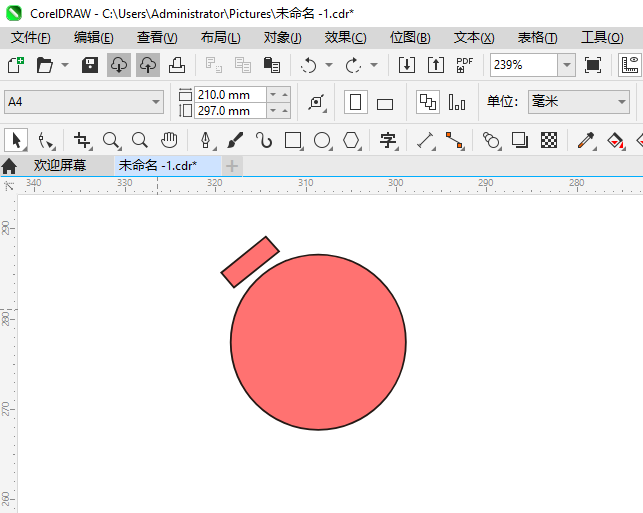Select the Pan hand tool
This screenshot has width=643, height=513.
(169, 140)
